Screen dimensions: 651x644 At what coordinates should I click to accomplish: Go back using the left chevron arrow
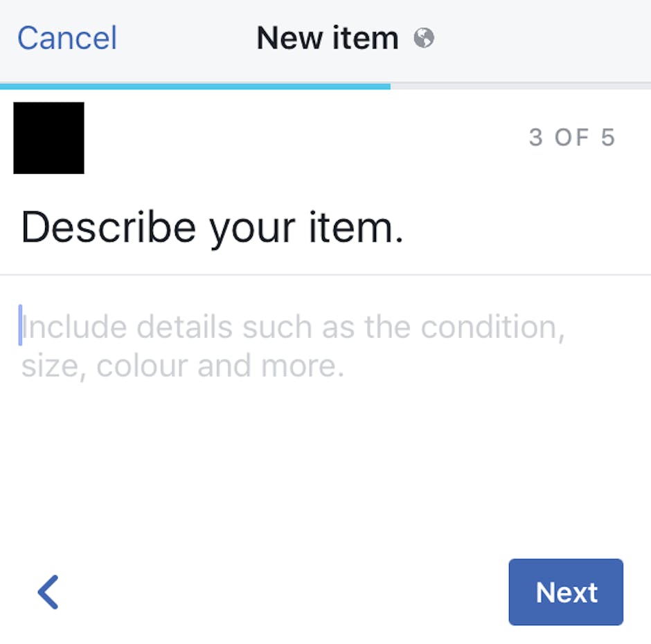(x=48, y=592)
